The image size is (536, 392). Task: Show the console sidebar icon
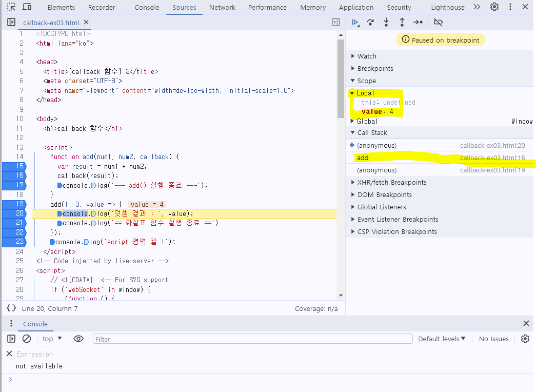[11, 339]
